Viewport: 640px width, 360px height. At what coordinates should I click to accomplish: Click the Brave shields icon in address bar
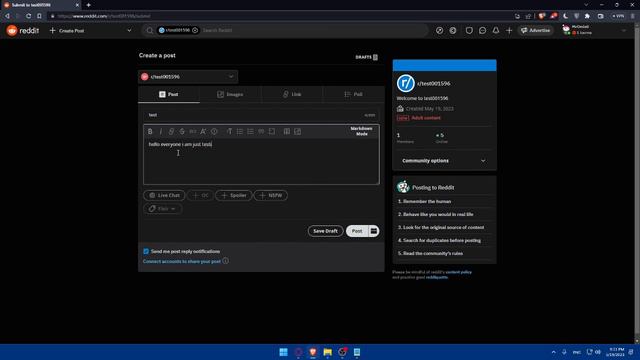tap(542, 16)
